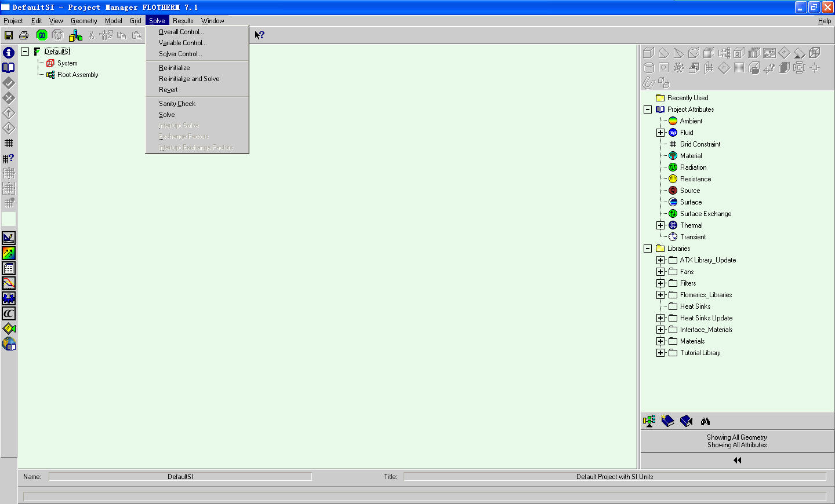Click the binoculars search icon

[705, 421]
